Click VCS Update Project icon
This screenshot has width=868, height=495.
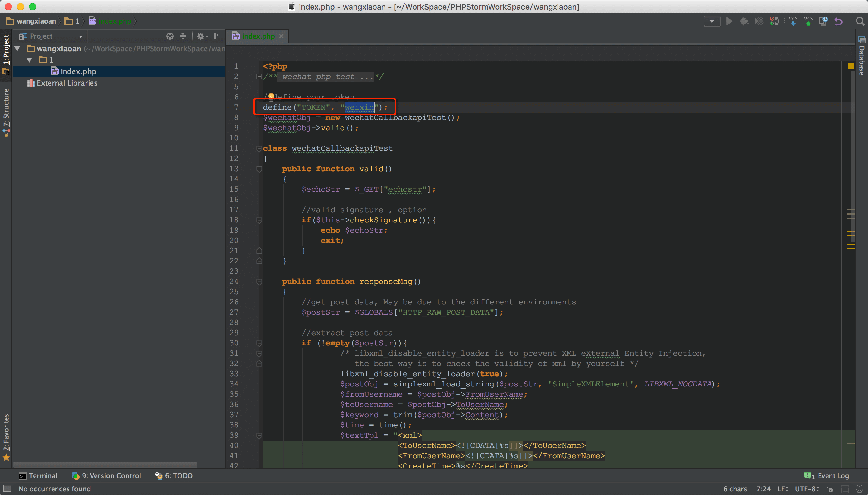click(793, 21)
